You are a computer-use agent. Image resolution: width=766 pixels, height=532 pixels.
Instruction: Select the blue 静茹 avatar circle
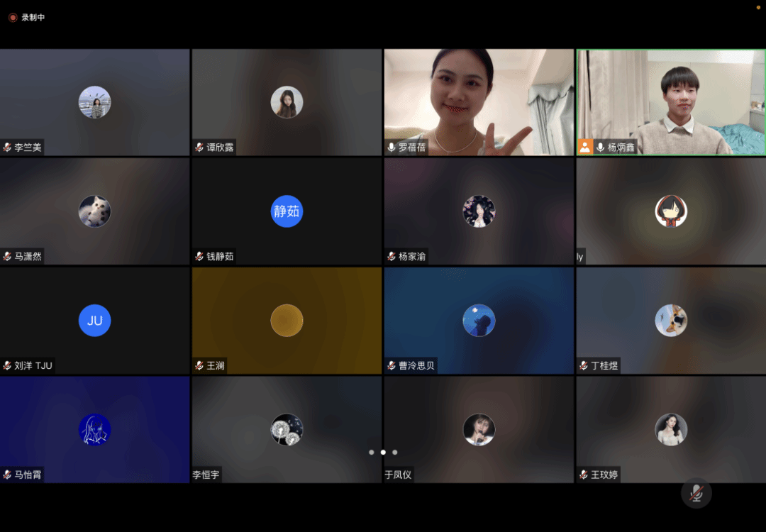[287, 211]
